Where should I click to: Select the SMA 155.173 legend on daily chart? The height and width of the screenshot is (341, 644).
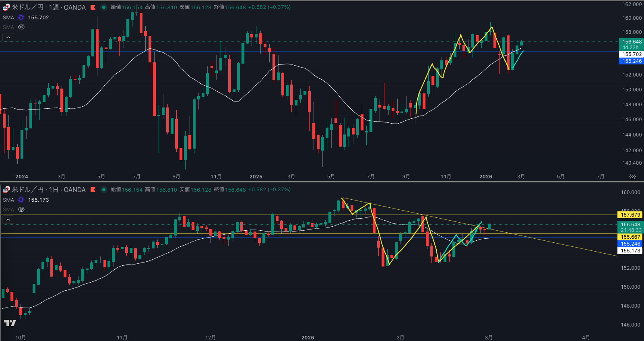tap(38, 200)
